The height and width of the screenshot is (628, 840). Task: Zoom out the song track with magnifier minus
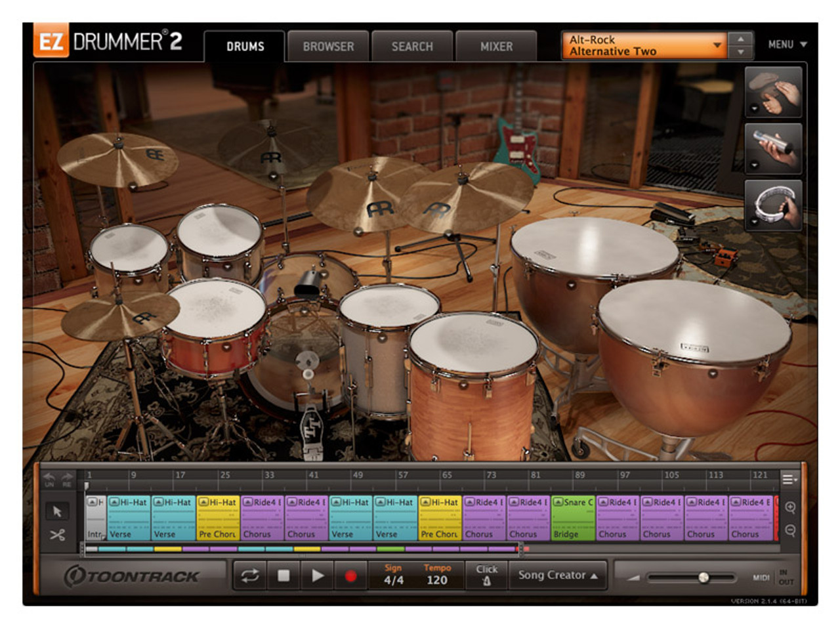tap(790, 530)
